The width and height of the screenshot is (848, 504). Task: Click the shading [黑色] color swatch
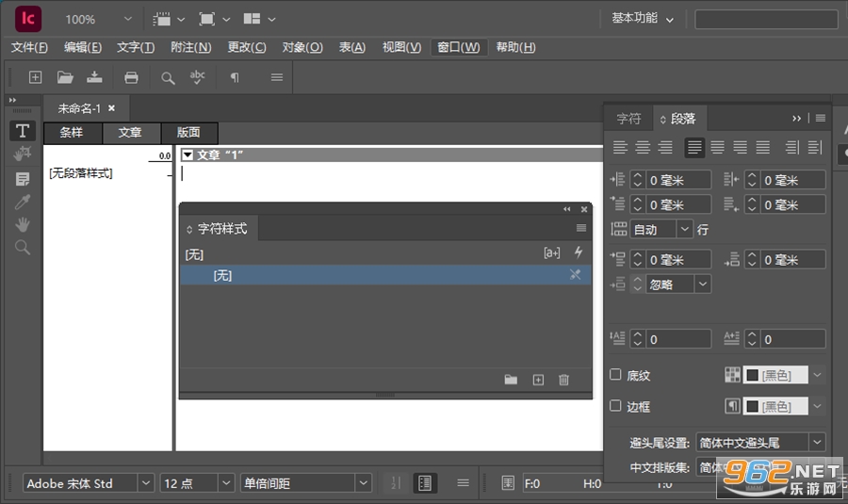[x=775, y=375]
